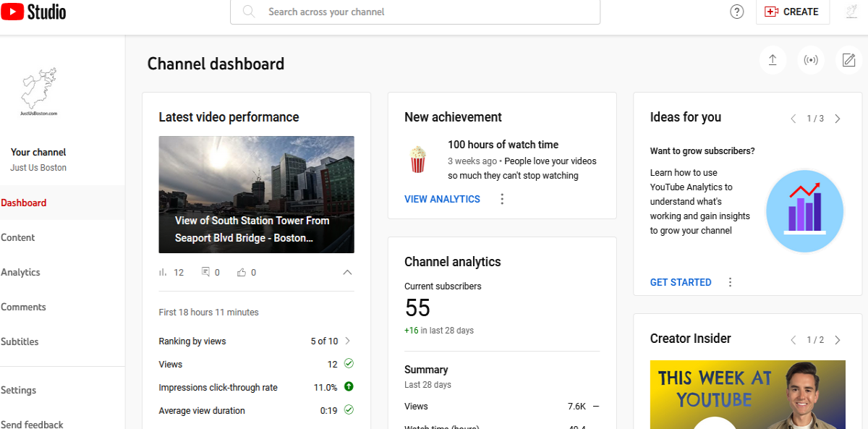Open the help question mark icon
868x429 pixels.
coord(736,12)
